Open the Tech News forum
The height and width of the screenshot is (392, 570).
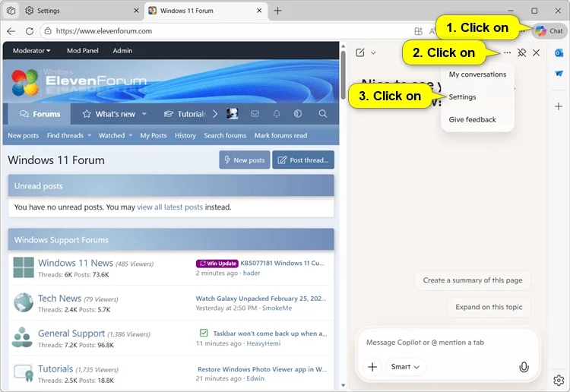click(x=59, y=299)
